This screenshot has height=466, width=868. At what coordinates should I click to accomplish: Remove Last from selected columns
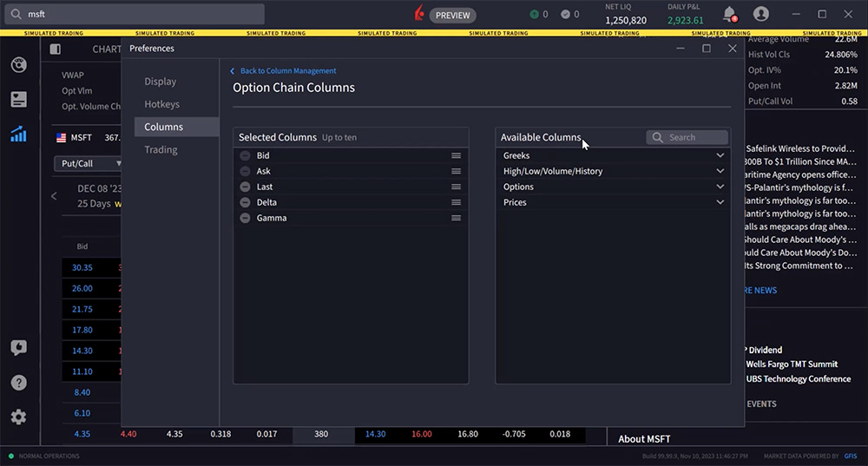pyautogui.click(x=245, y=187)
